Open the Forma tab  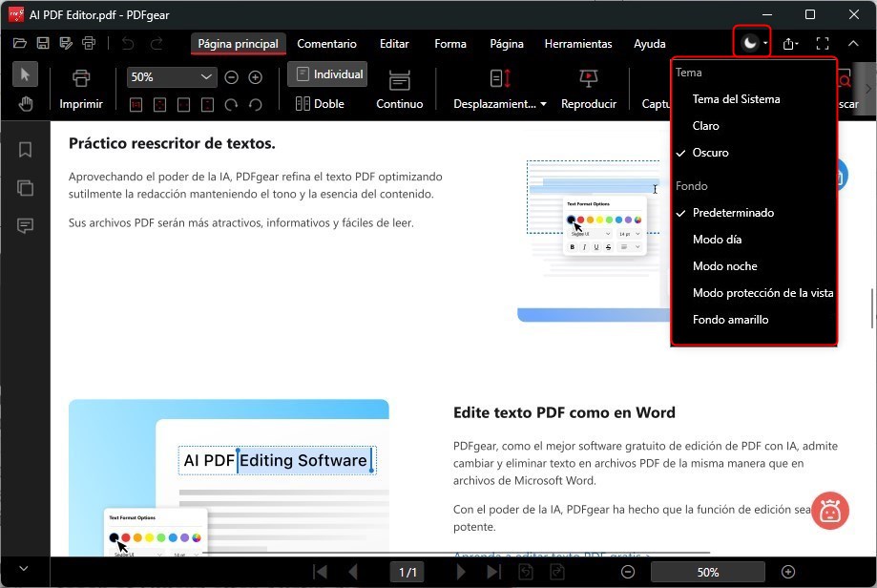pos(450,44)
